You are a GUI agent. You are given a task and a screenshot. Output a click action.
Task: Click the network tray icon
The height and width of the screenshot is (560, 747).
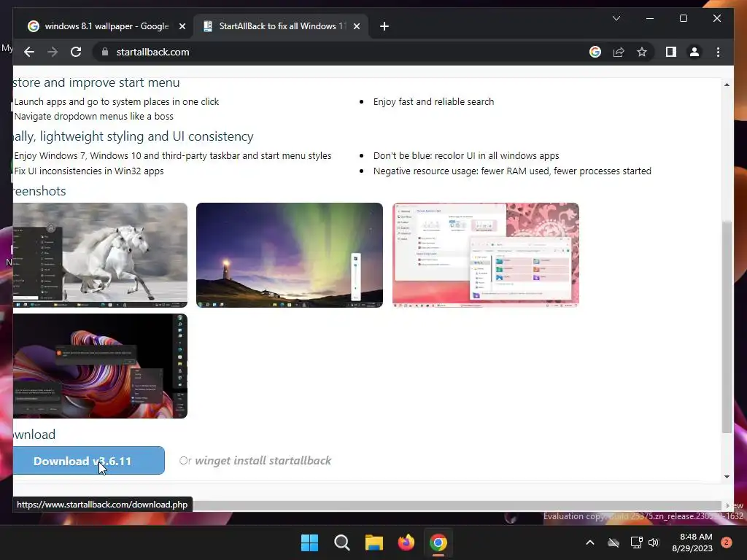(x=636, y=542)
